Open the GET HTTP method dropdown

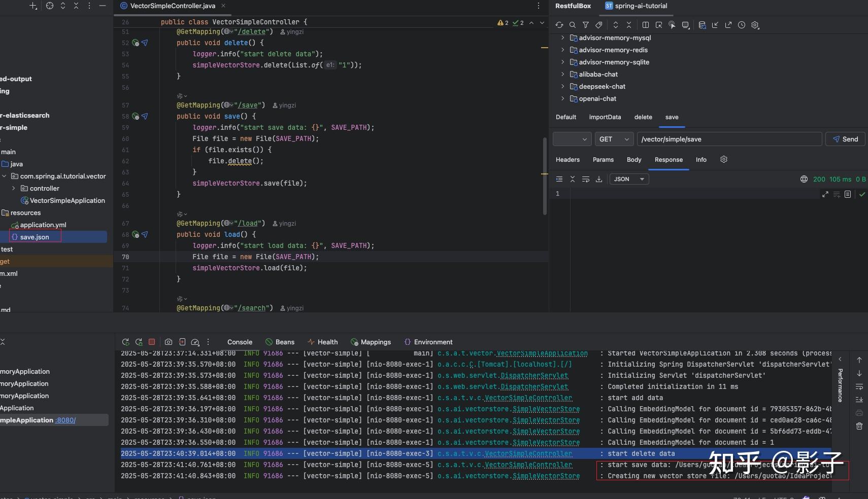614,139
